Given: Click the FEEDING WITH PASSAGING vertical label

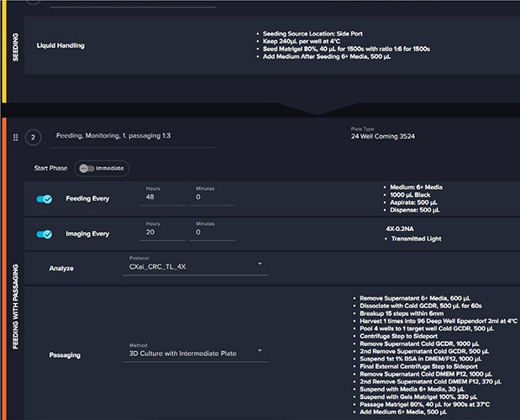Looking at the screenshot, I should point(15,307).
